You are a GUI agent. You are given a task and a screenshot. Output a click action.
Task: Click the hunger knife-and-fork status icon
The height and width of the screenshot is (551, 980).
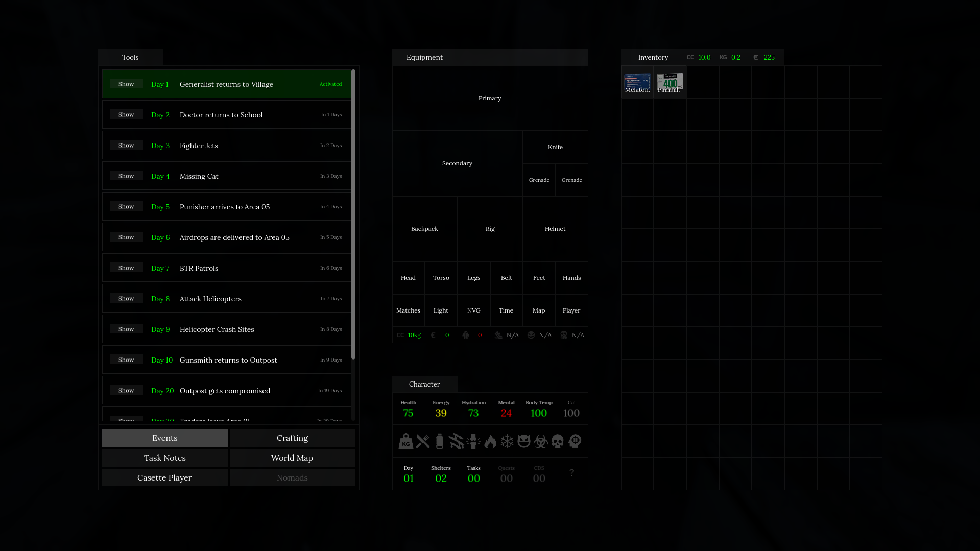423,441
